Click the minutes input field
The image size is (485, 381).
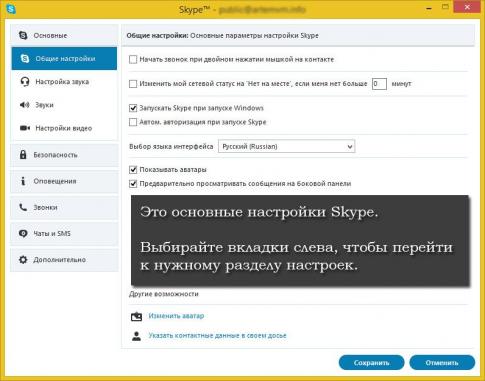(x=379, y=84)
